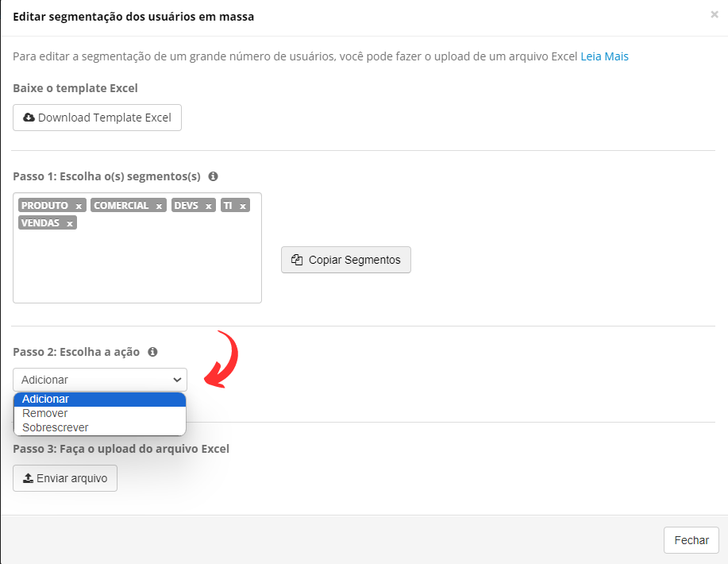Image resolution: width=728 pixels, height=564 pixels.
Task: Open the Adicionar action dropdown
Action: pyautogui.click(x=100, y=380)
